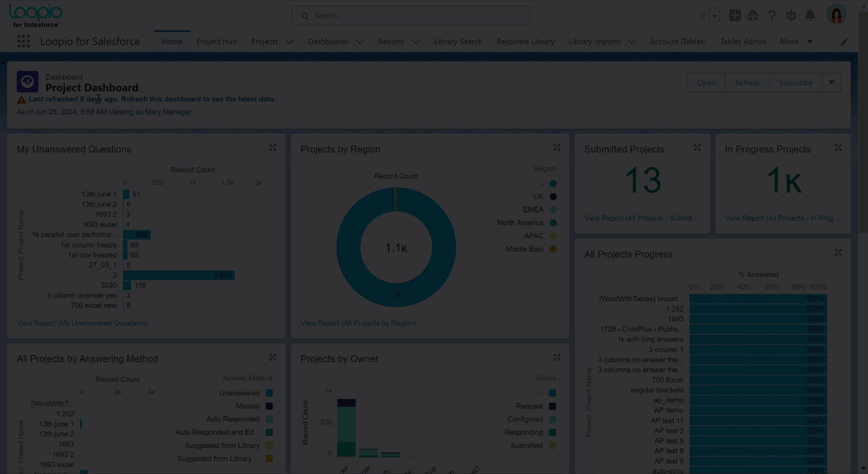The image size is (868, 474).
Task: Expand the Projects by Region chart
Action: pyautogui.click(x=557, y=148)
